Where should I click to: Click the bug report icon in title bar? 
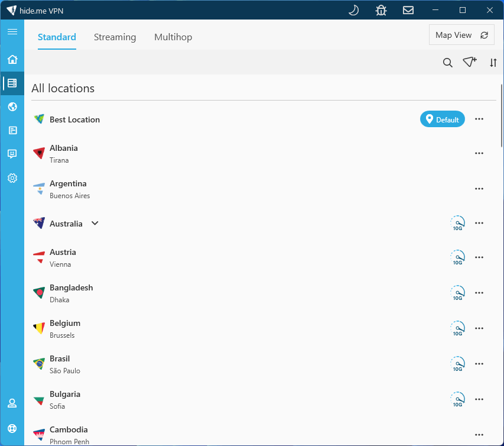(381, 10)
